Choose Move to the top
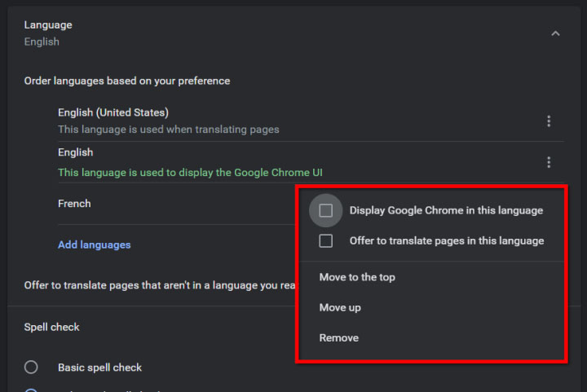Viewport: 587px width, 392px height. (357, 277)
